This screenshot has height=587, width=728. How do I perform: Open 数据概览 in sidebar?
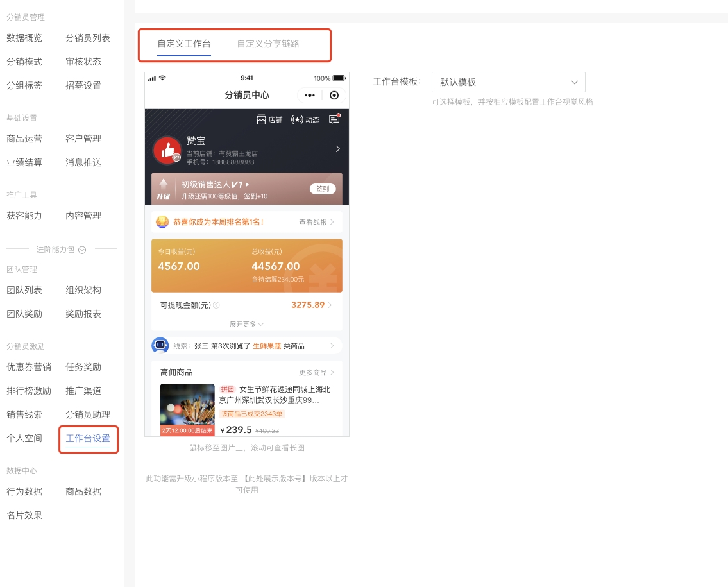point(24,38)
